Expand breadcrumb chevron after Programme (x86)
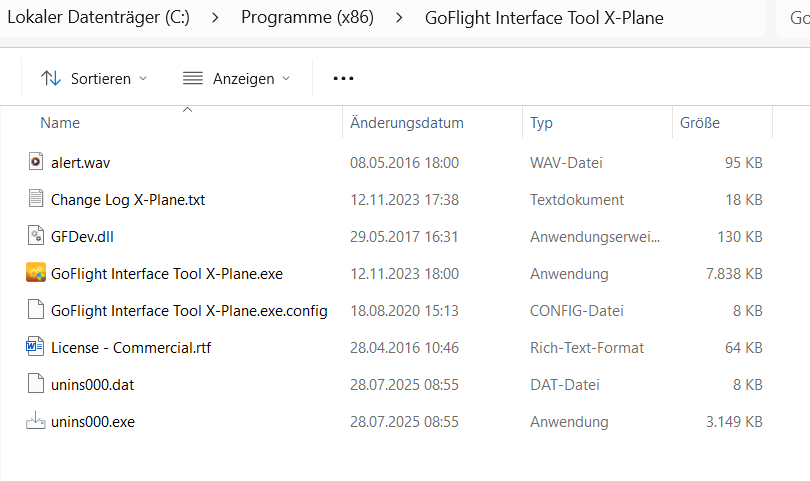The image size is (810, 481). tap(399, 18)
